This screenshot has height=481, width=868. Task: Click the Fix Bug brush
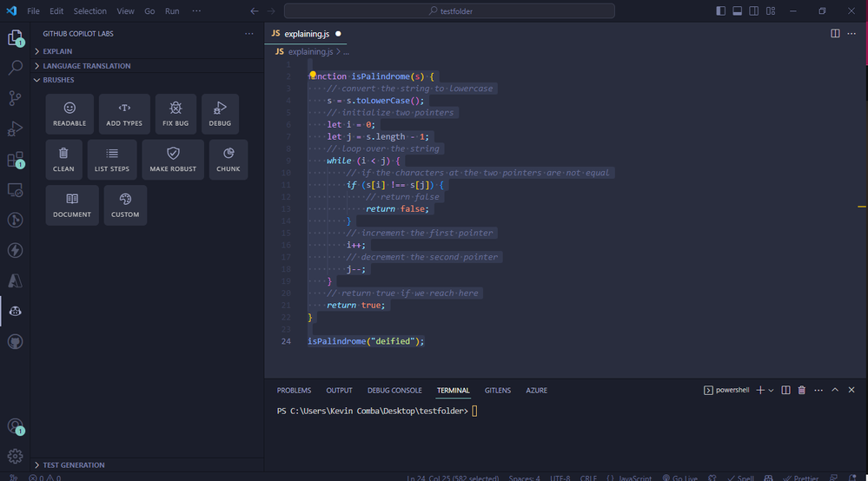point(176,115)
